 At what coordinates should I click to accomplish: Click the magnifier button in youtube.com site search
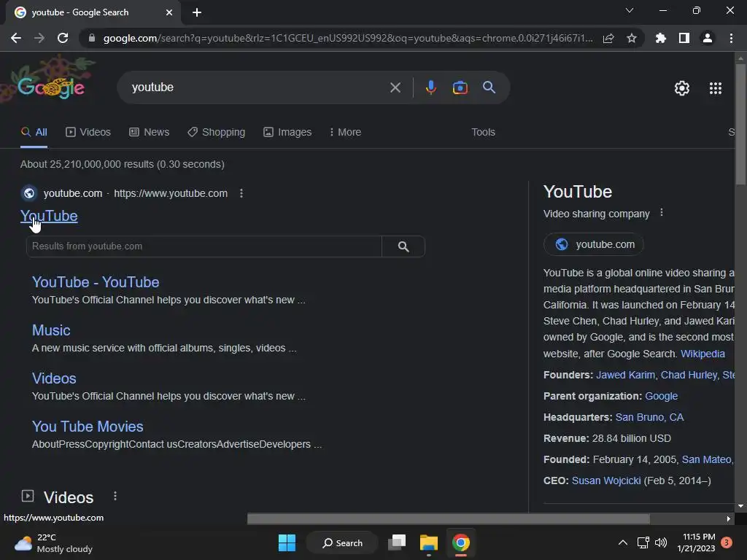pyautogui.click(x=403, y=246)
